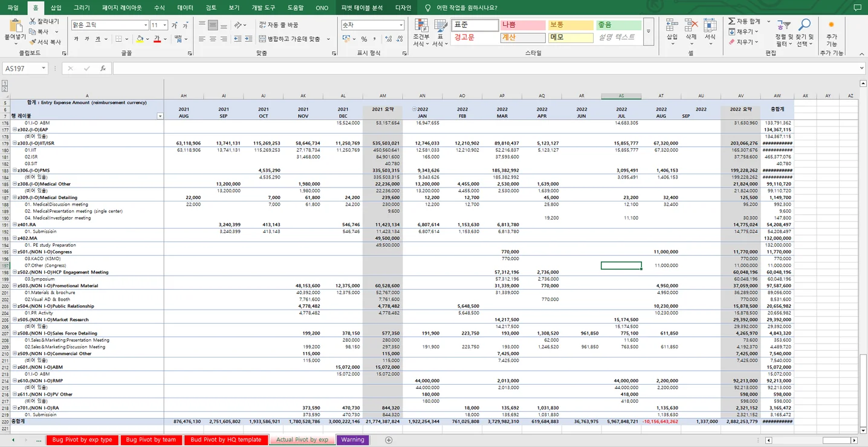Toggle Wrap Text (자동 줄 바꿈)
The image size is (868, 447).
click(279, 25)
